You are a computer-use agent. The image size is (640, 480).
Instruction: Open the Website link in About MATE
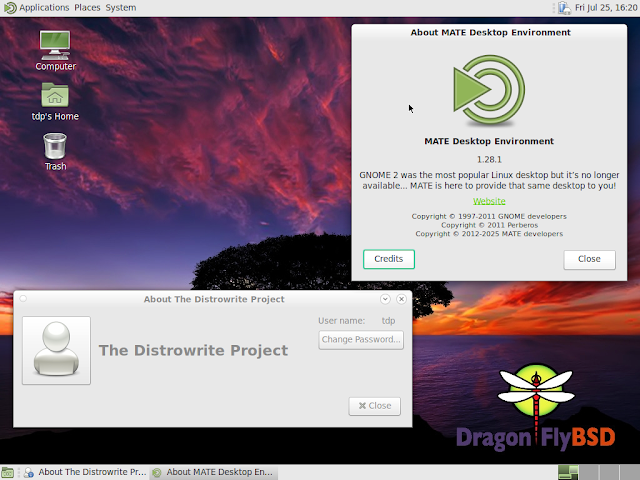tap(489, 201)
